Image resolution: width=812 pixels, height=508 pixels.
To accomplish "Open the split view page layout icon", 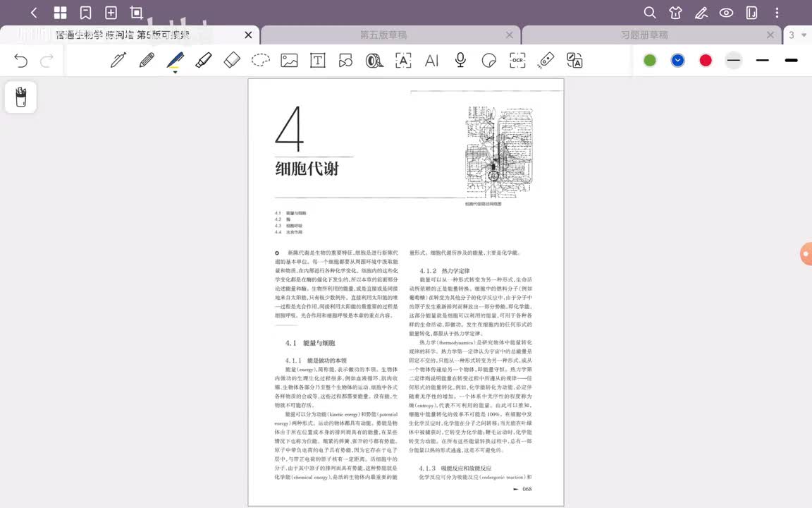I will [x=751, y=13].
